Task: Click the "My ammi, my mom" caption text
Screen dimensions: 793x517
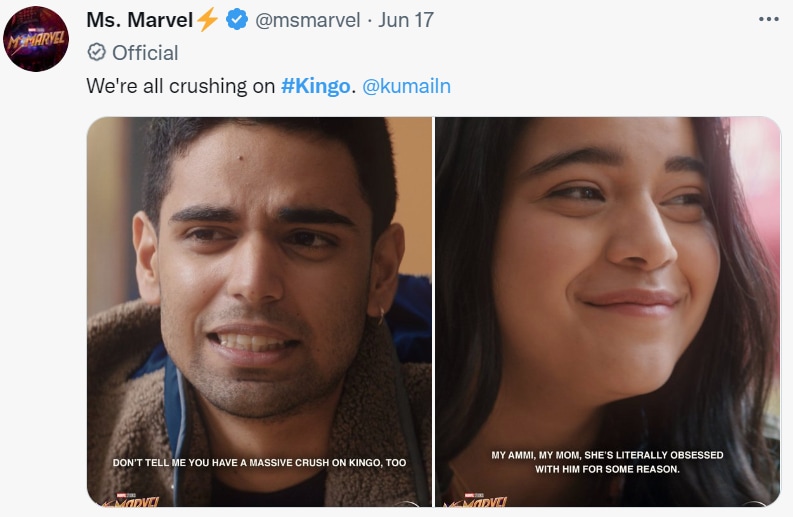Action: click(606, 462)
